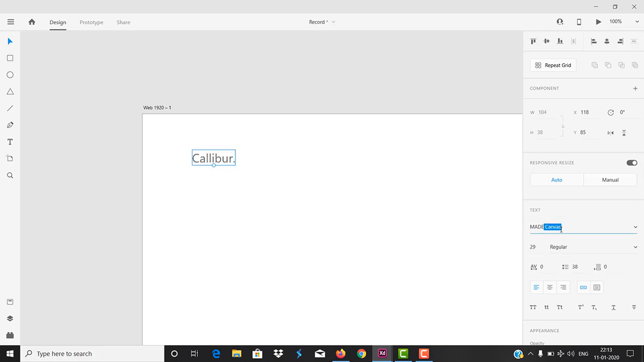This screenshot has width=644, height=362.
Task: Open the Layers panel
Action: pos(10,318)
